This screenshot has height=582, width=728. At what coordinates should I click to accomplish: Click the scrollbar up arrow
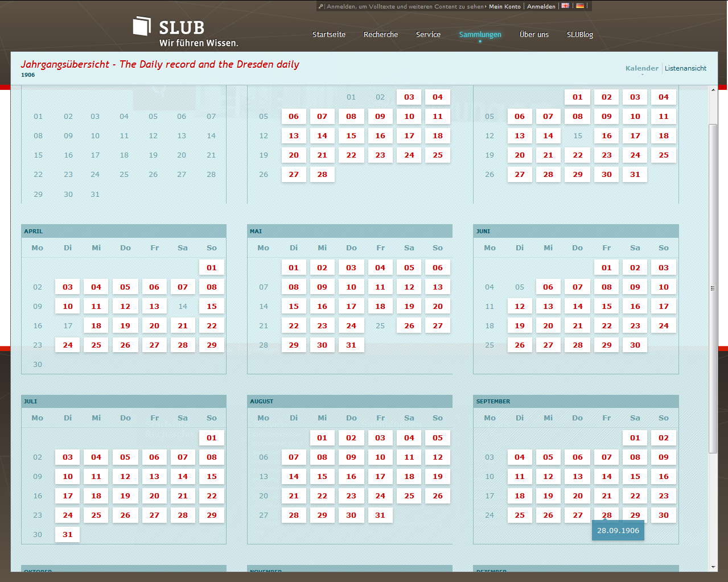tap(713, 90)
